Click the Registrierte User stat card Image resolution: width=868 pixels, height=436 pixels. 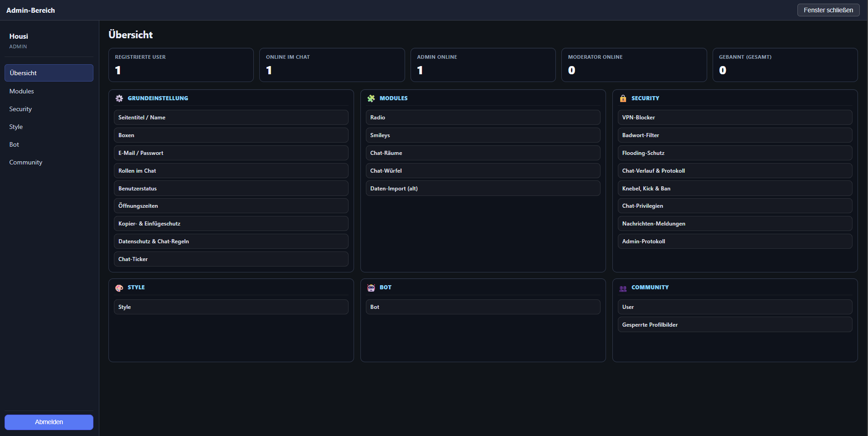pos(181,65)
